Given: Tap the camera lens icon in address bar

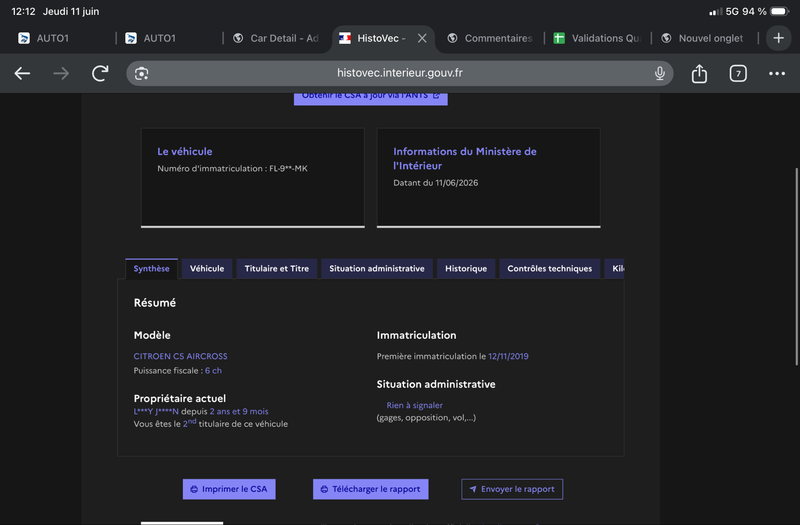Looking at the screenshot, I should [142, 73].
